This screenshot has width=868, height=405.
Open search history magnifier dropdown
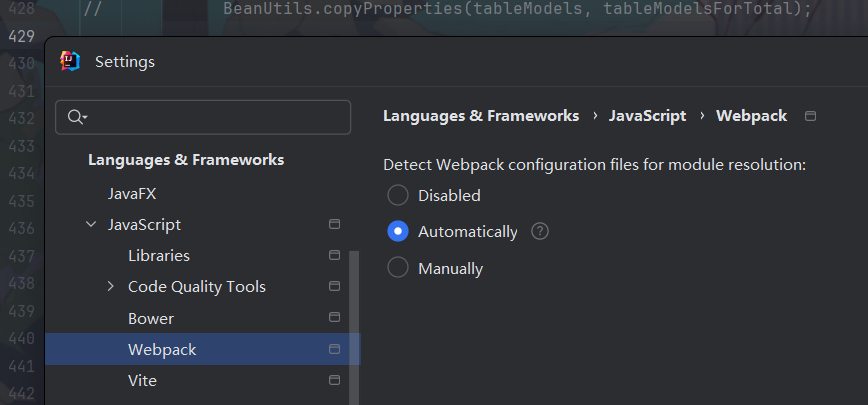point(78,117)
